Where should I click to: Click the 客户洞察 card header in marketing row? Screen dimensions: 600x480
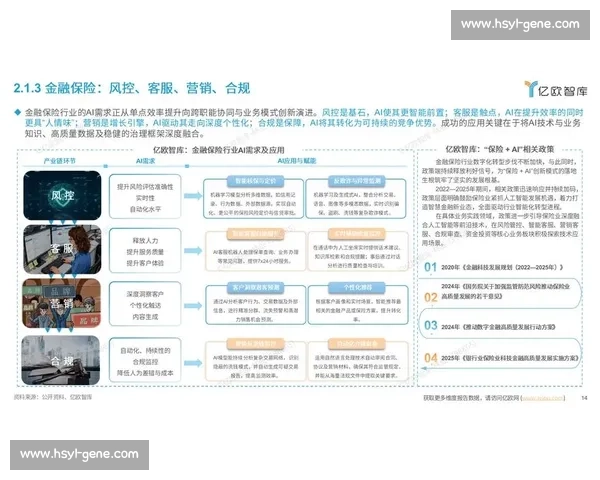(x=256, y=287)
